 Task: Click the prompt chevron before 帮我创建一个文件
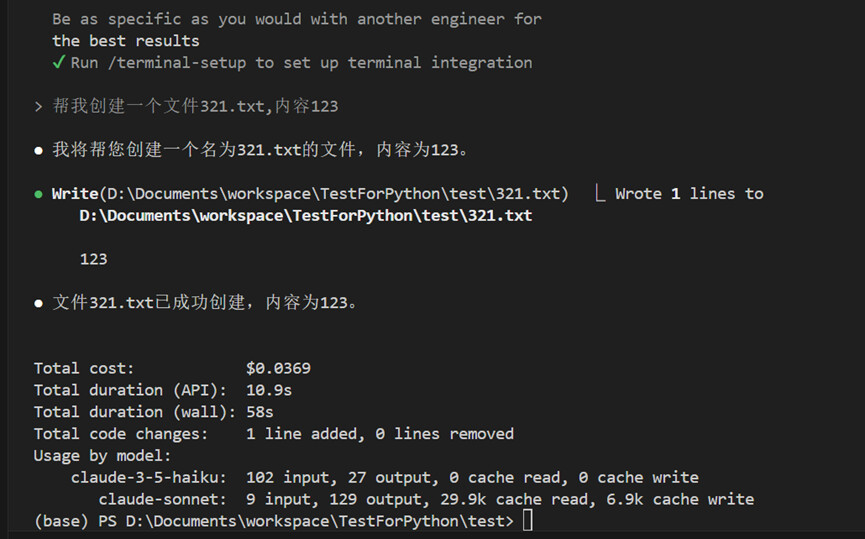click(38, 106)
